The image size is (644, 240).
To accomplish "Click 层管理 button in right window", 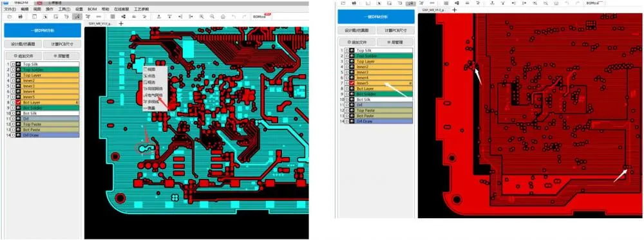I will pyautogui.click(x=395, y=42).
